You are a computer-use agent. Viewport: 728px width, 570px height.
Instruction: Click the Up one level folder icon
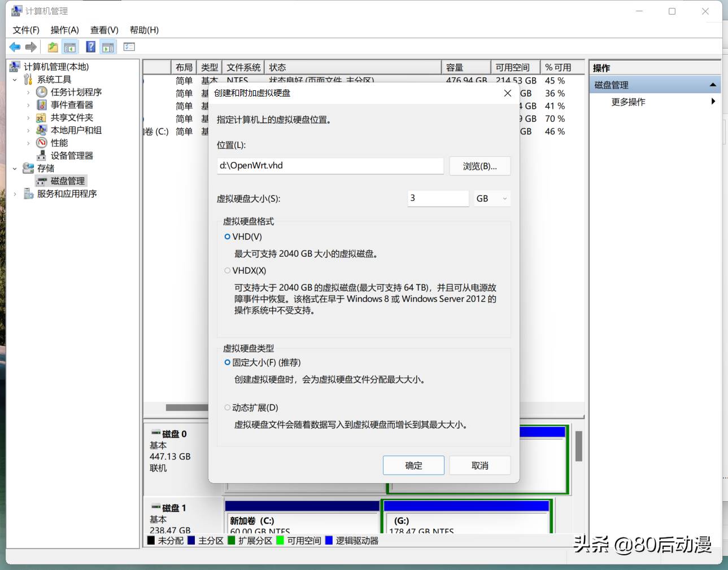(53, 47)
